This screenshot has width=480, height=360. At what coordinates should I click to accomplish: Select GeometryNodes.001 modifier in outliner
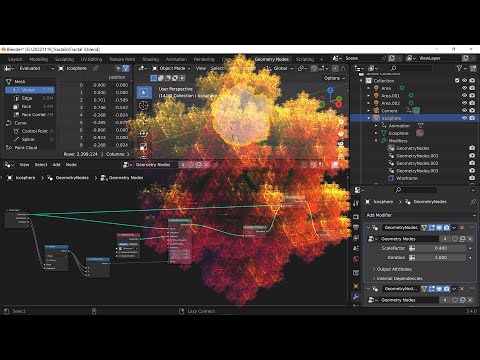417,156
